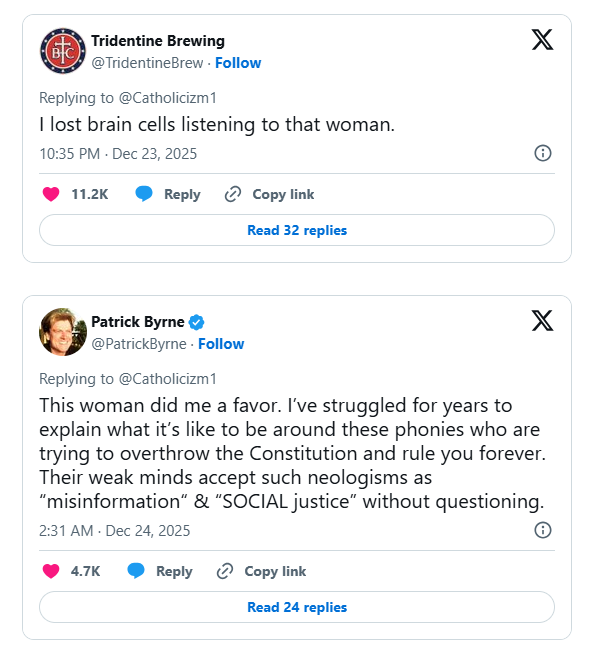Click the X logo on Patrick Byrne tweet
Viewport: 605px width, 654px height.
coord(542,321)
